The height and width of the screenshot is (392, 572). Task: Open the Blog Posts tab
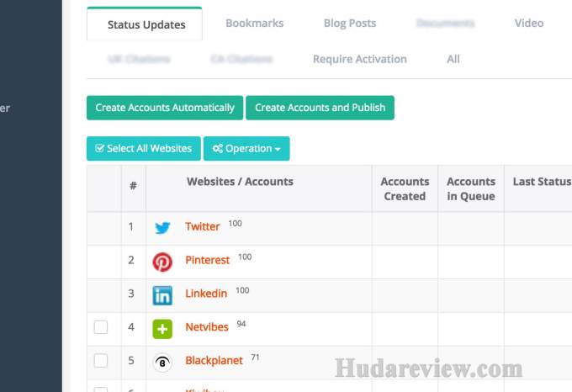[350, 23]
